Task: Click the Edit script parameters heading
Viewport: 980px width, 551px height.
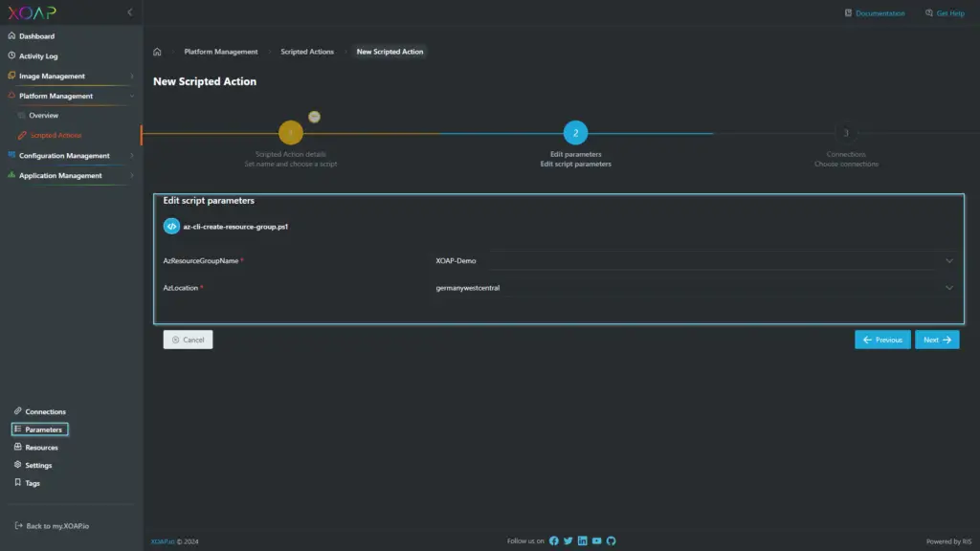Action: point(209,201)
